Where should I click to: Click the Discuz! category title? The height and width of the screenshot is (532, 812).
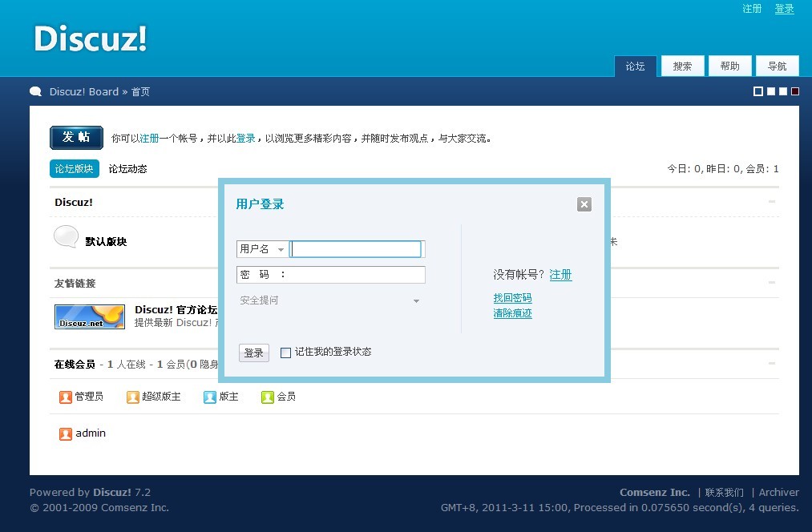[x=74, y=203]
